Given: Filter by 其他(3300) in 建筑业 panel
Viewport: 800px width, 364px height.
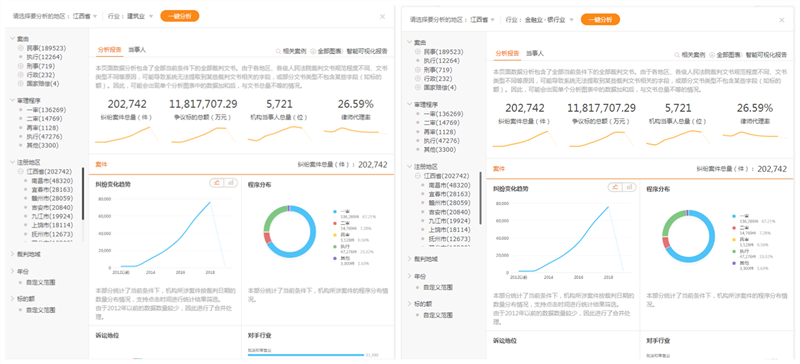Looking at the screenshot, I should point(43,145).
